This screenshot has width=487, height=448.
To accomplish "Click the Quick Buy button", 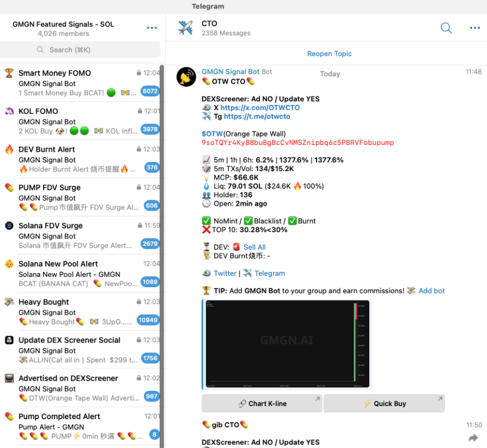I will (x=384, y=404).
